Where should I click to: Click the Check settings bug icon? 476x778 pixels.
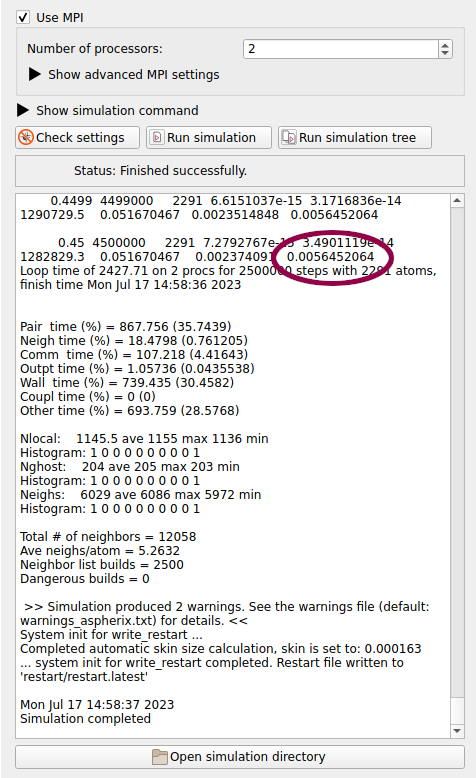pyautogui.click(x=26, y=137)
